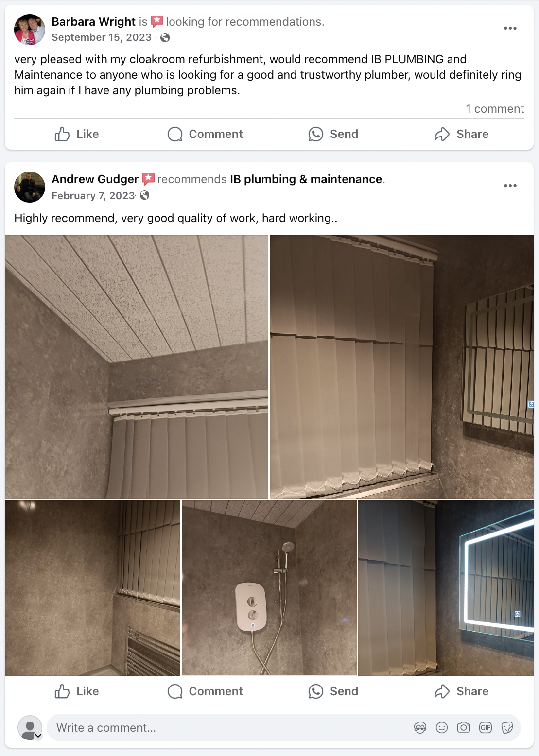
Task: Send Barbara Wright's post via WhatsApp
Action: coord(333,134)
